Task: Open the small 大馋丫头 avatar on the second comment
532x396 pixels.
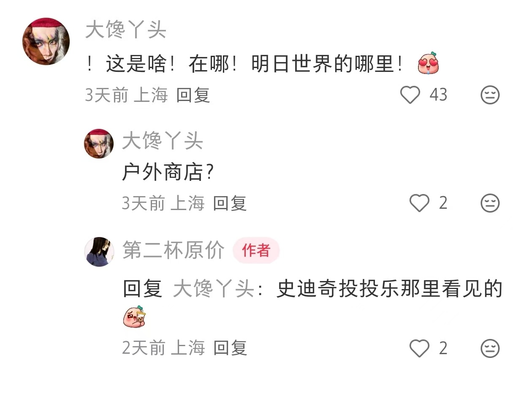Action: click(99, 144)
